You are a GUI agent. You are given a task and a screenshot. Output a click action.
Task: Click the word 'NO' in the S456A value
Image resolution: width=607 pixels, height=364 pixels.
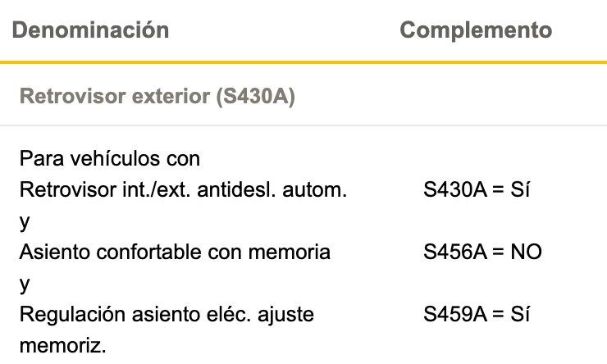(x=526, y=253)
